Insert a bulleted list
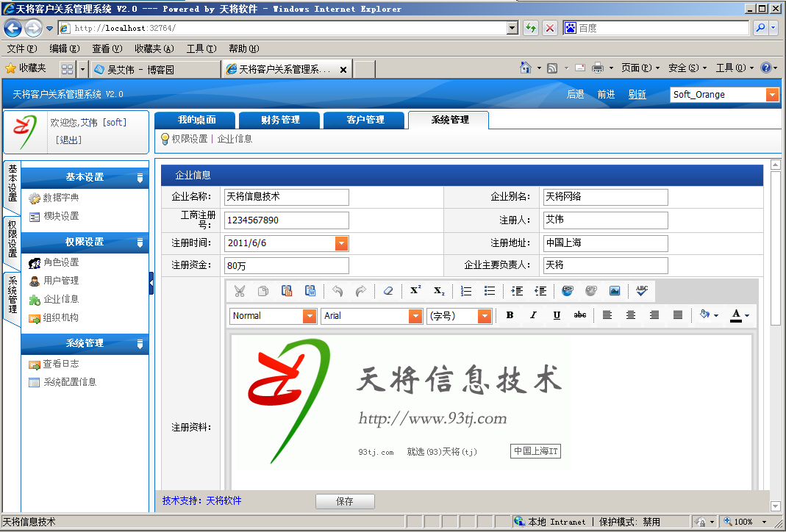The width and height of the screenshot is (786, 532). (x=490, y=291)
